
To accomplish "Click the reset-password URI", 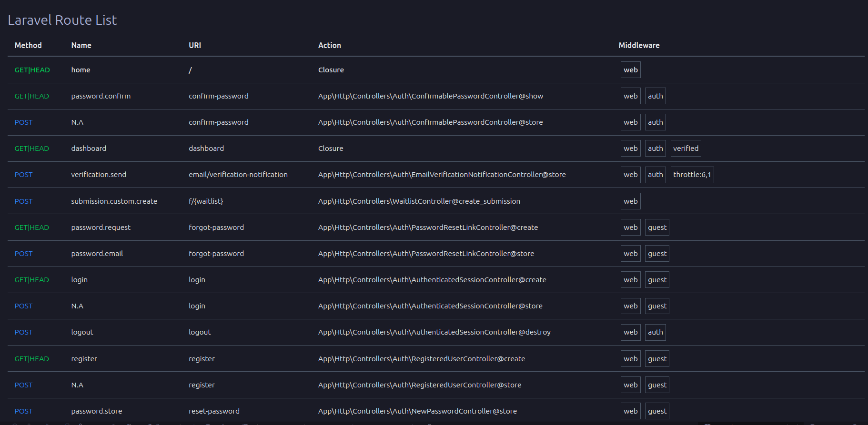I will [214, 411].
